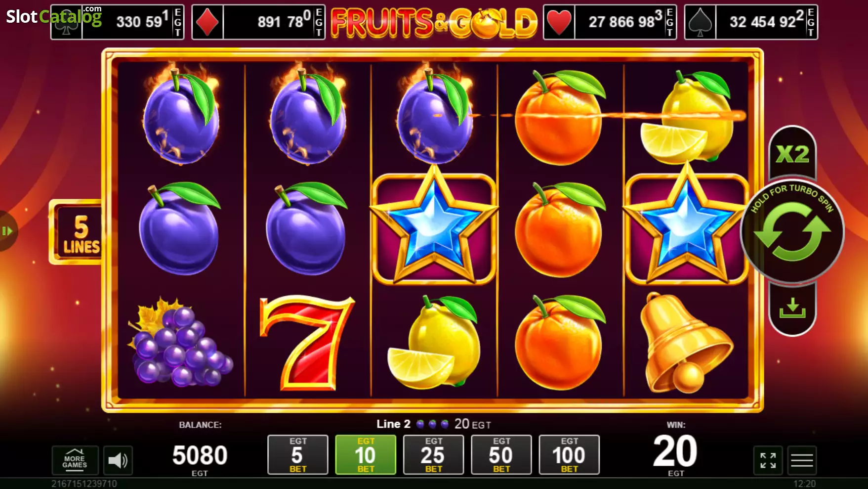Expand the left side panel arrow
This screenshot has height=489, width=868.
7,231
